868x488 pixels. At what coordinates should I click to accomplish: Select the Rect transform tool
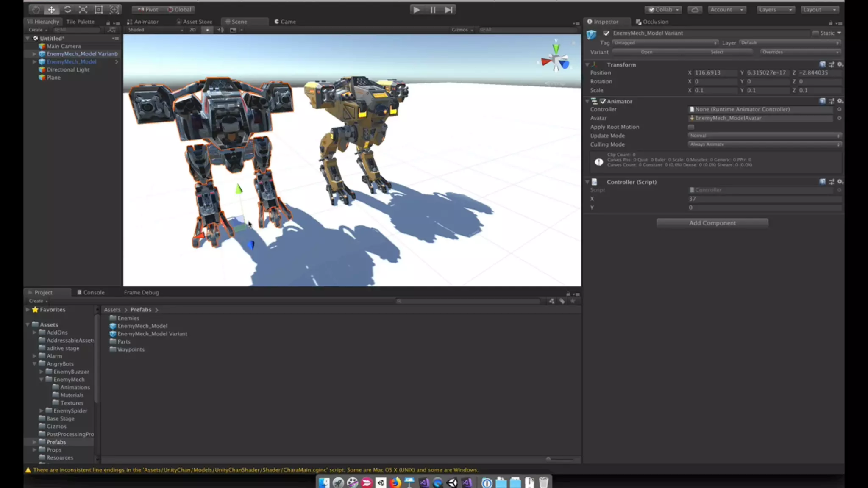[x=99, y=9]
